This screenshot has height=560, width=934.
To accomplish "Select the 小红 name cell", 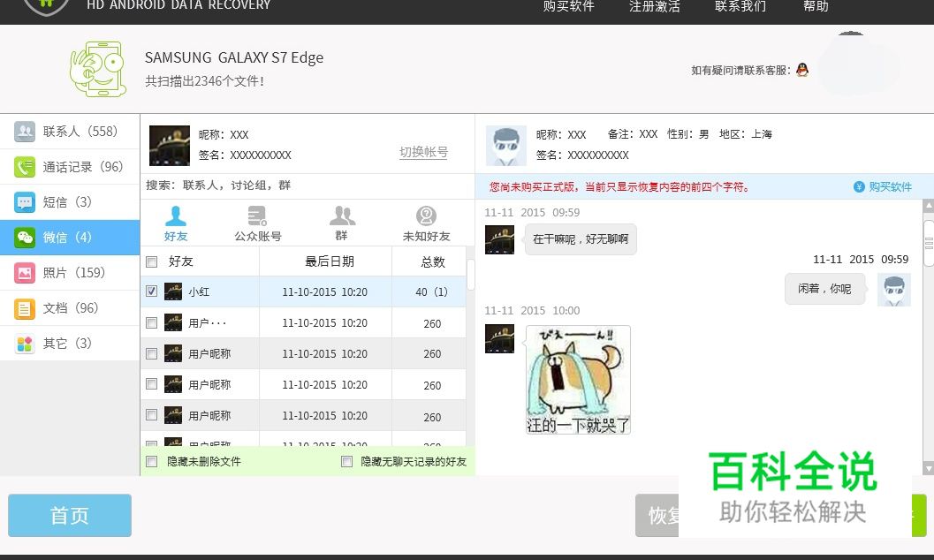I will [x=199, y=291].
